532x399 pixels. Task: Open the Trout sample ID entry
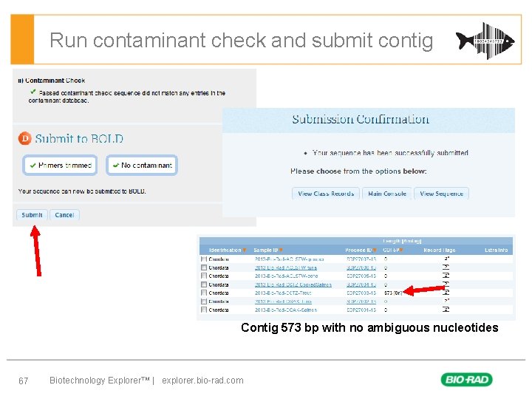tap(283, 293)
